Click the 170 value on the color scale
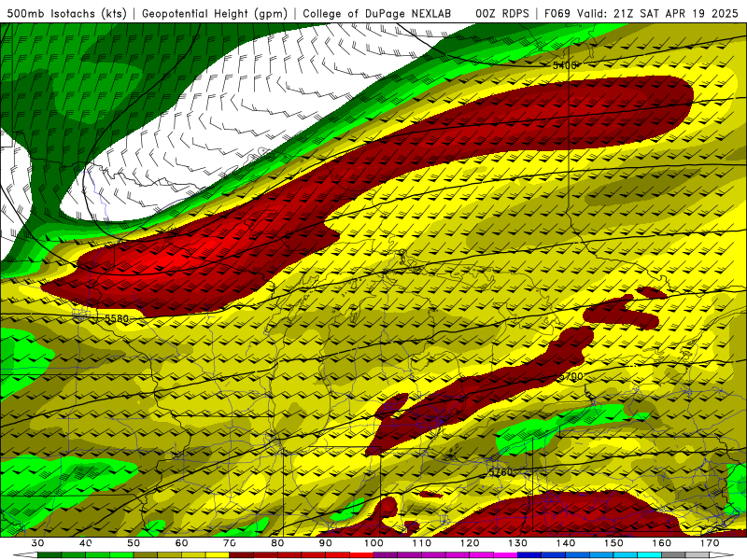This screenshot has height=560, width=747. (710, 543)
